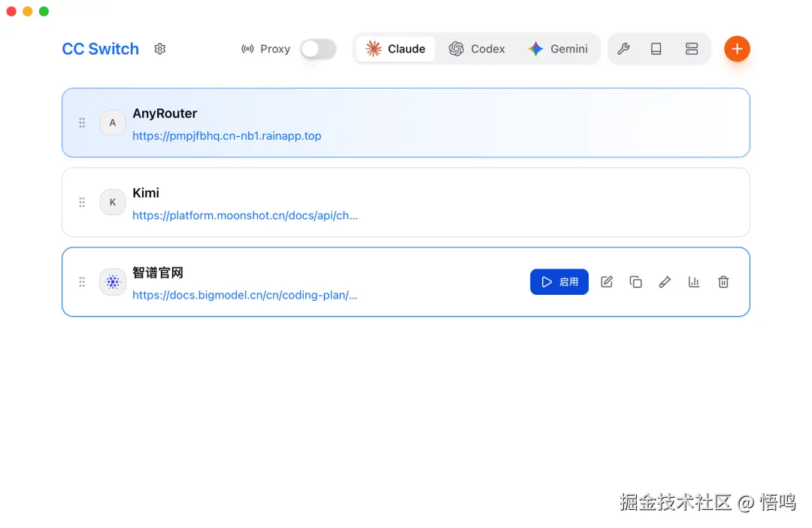Click the 启用 button on 智谱官网
812x528 pixels.
coord(559,281)
